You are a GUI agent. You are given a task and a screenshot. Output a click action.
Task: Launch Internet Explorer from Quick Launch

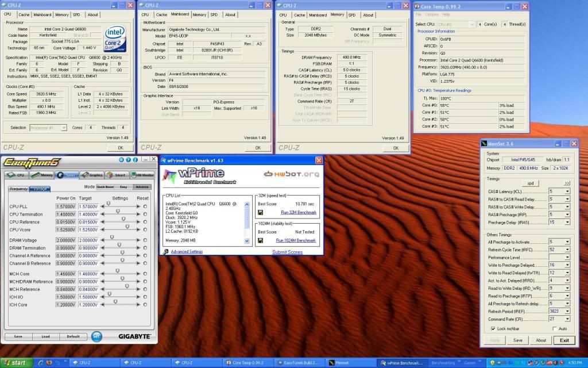[41, 363]
